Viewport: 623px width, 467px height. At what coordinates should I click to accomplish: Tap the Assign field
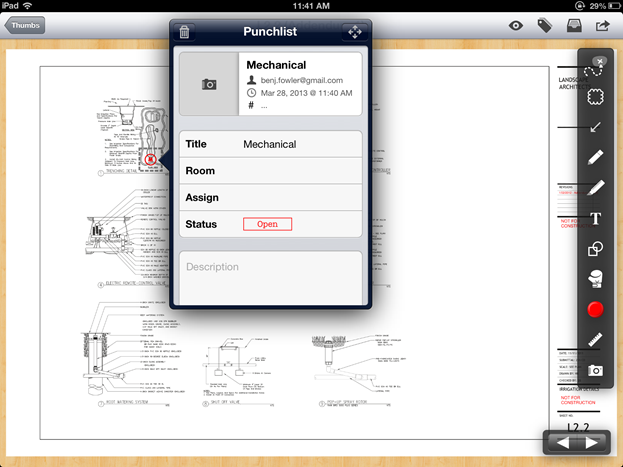[271, 198]
